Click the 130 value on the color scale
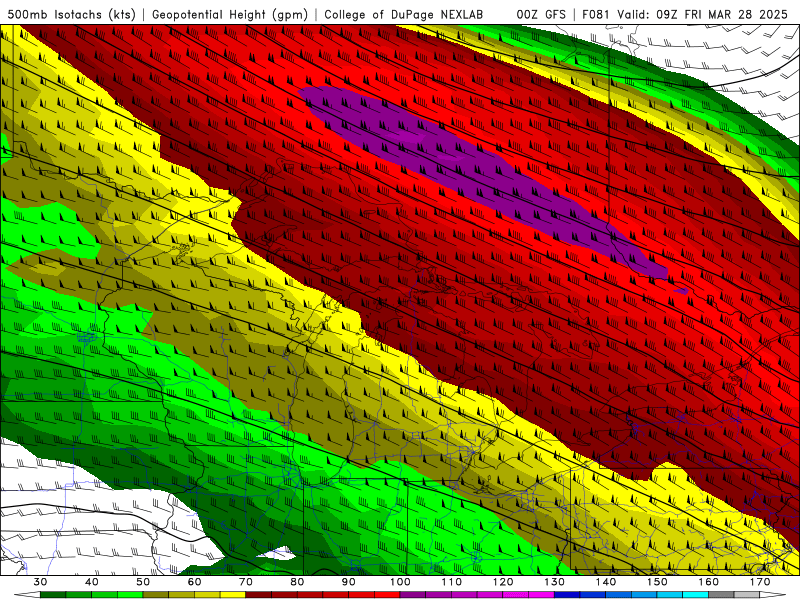 [555, 582]
